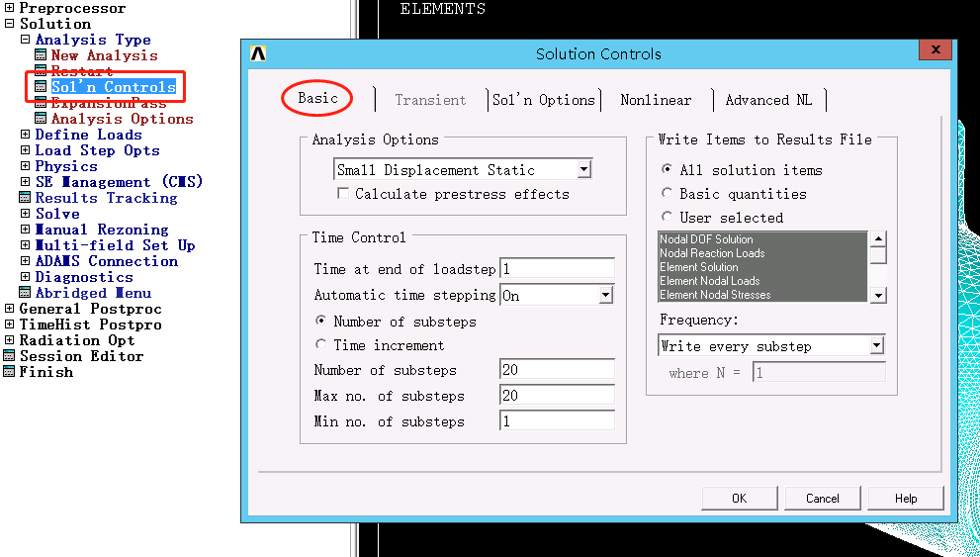Expand the Solve tree node
The width and height of the screenshot is (980, 557).
pyautogui.click(x=25, y=213)
